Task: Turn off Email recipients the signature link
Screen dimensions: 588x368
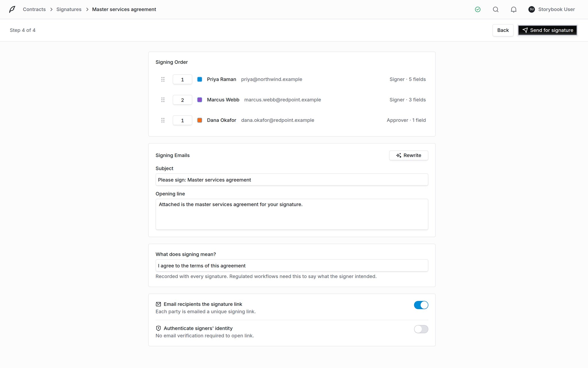Action: coord(421,305)
